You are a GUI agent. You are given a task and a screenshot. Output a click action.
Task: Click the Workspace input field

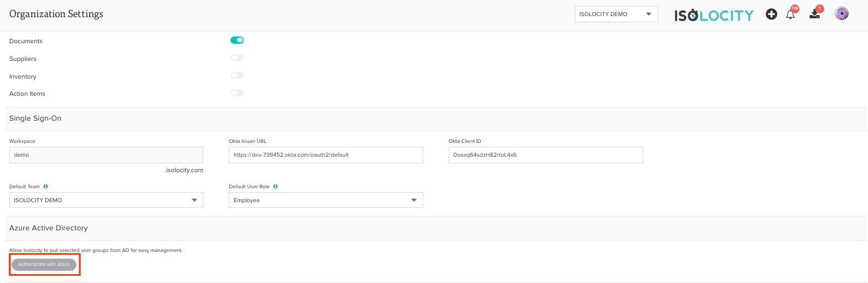pyautogui.click(x=106, y=155)
